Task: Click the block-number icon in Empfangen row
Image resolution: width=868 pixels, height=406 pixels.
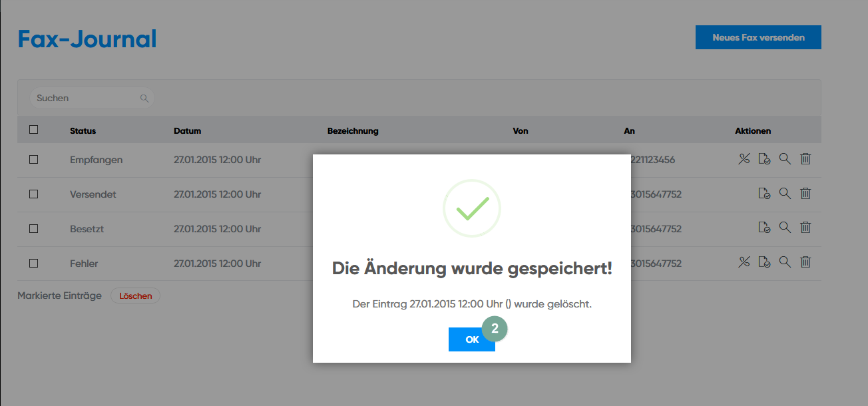Action: (x=744, y=159)
